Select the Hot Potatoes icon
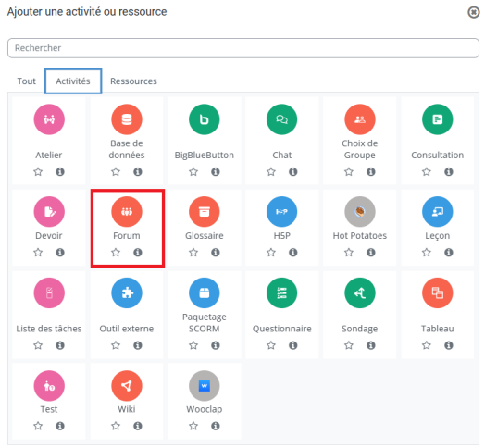This screenshot has height=448, width=485. pos(360,212)
